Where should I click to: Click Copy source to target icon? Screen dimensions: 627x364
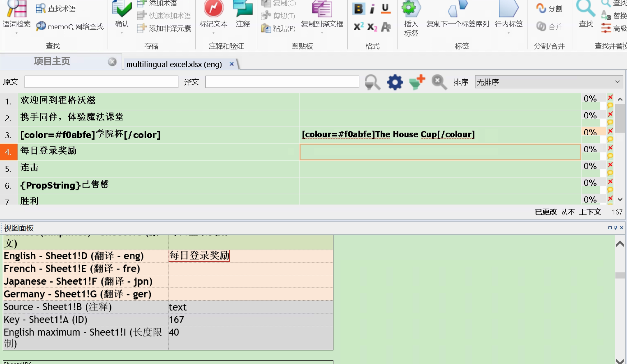pyautogui.click(x=322, y=9)
